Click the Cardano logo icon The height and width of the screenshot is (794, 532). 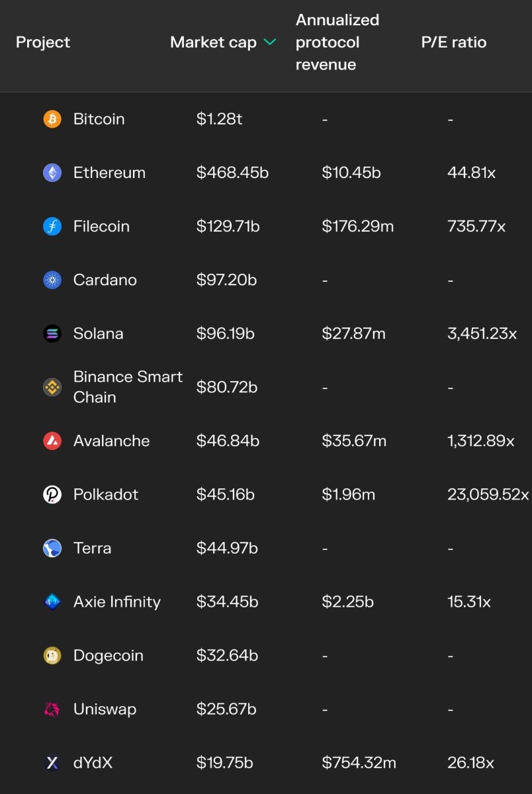tap(52, 280)
